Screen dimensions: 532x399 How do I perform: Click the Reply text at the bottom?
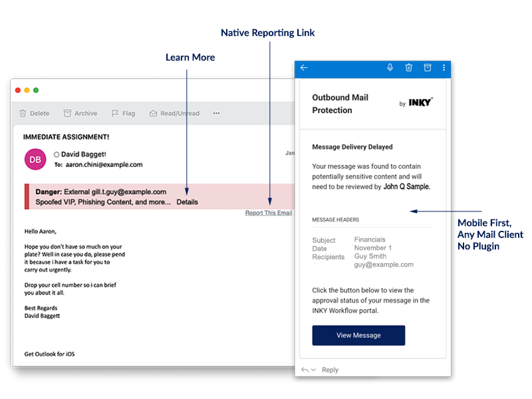(330, 370)
